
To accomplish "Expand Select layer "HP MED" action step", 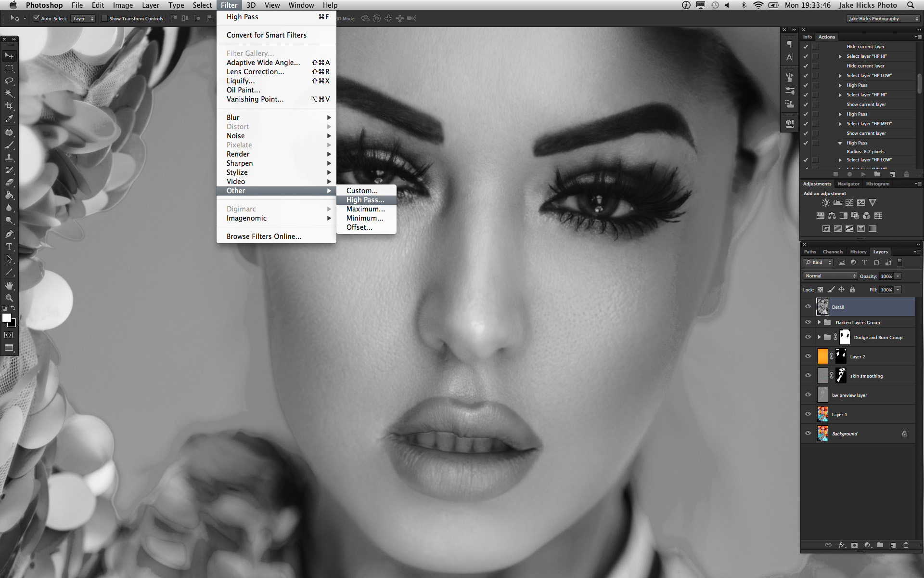I will 840,124.
